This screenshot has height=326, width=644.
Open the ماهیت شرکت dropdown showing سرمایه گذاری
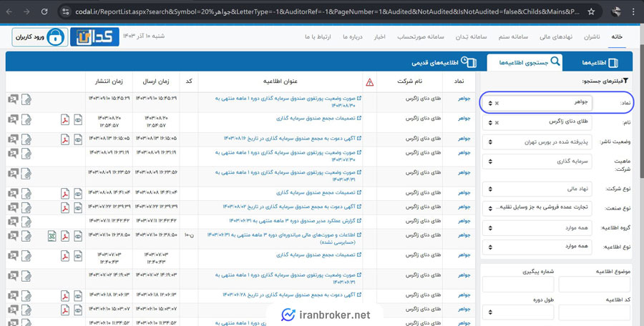(x=537, y=162)
